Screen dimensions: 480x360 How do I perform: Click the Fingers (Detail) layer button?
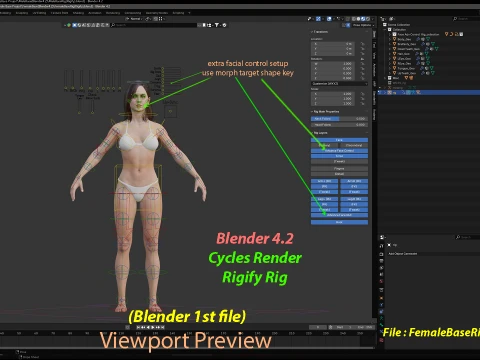pos(339,174)
